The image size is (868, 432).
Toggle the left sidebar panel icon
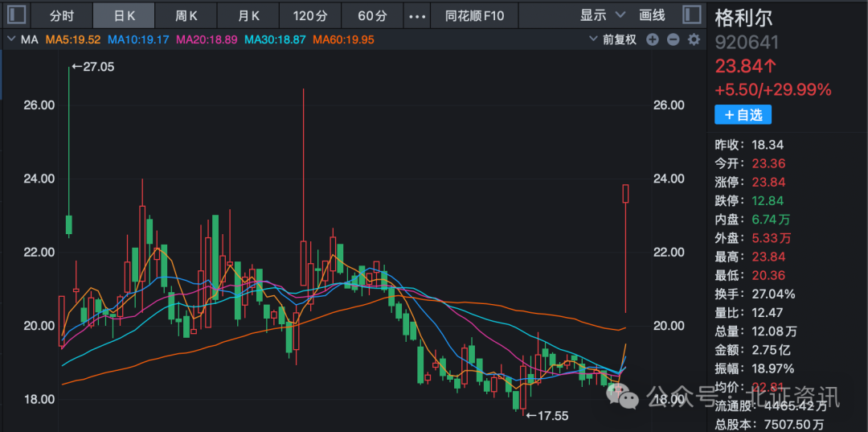[17, 15]
